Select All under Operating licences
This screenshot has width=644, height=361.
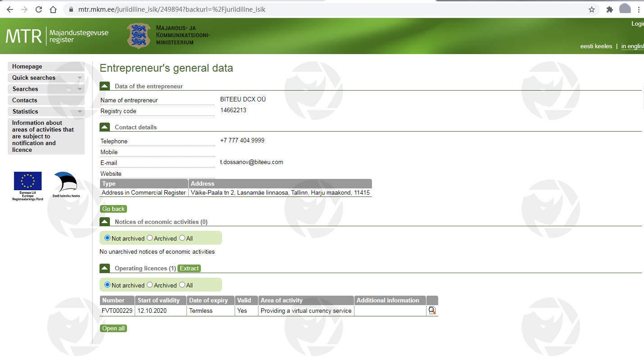point(182,285)
